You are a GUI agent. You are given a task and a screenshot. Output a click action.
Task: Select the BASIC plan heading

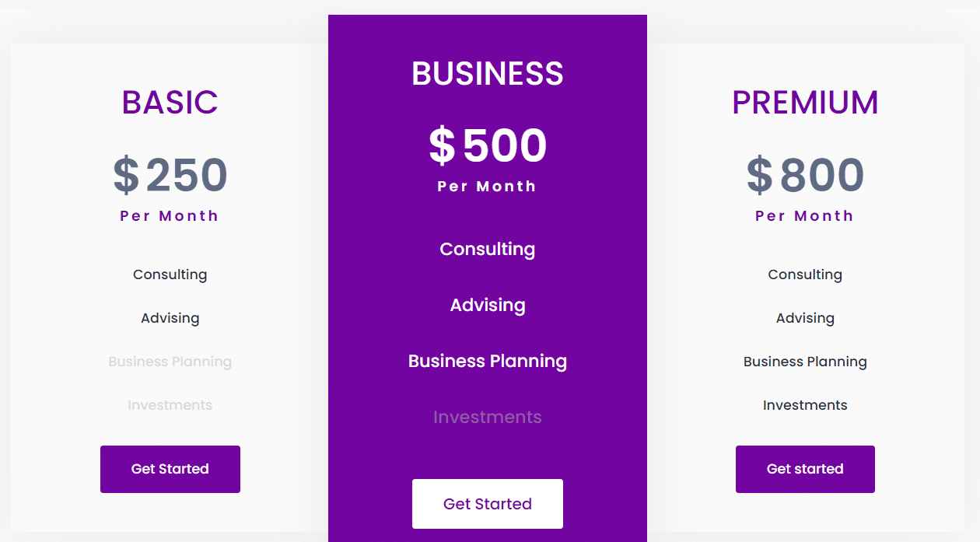click(170, 102)
